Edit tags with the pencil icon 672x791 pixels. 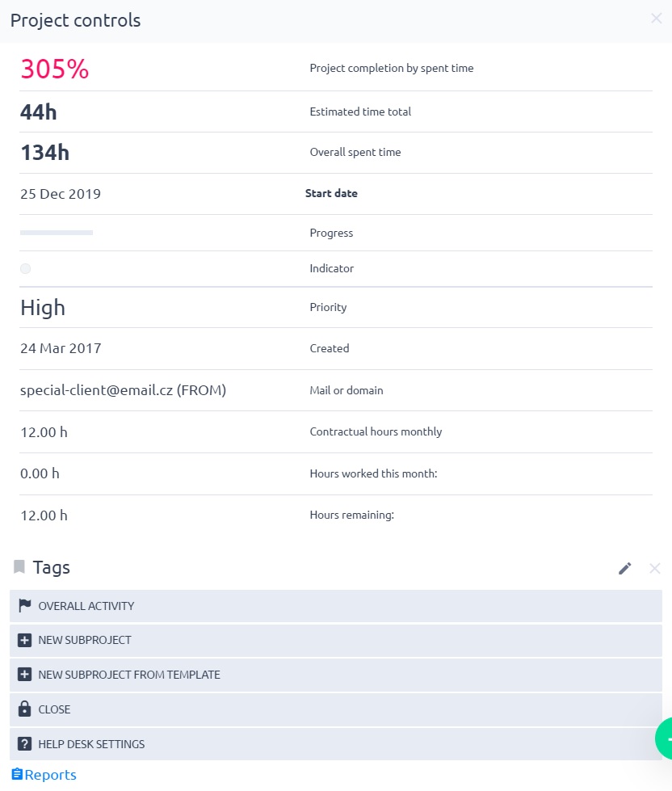tap(624, 569)
